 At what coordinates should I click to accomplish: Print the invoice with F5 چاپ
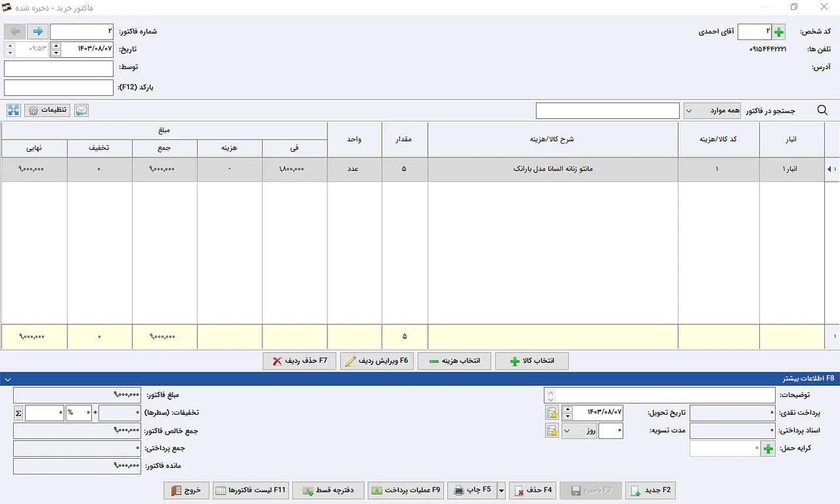click(x=472, y=490)
